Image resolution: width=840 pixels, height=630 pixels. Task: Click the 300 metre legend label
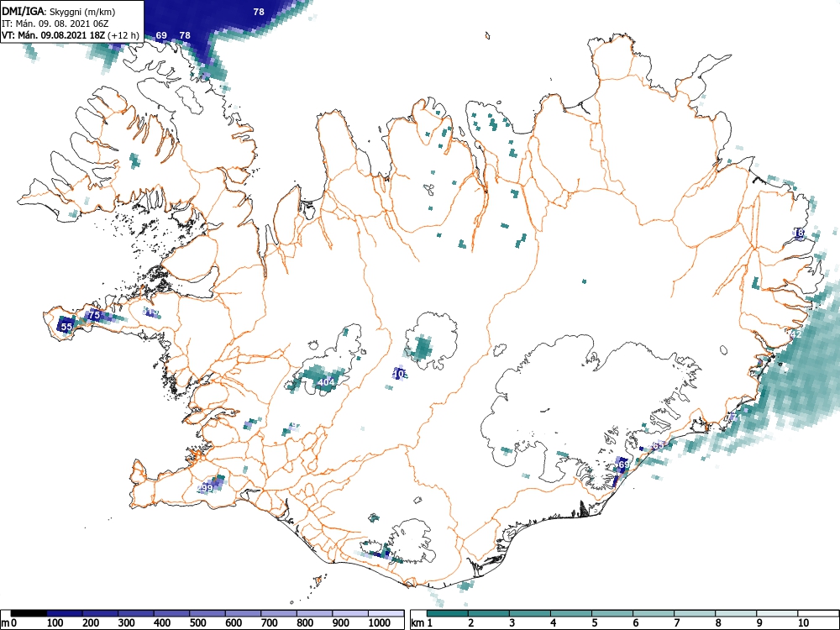[127, 623]
